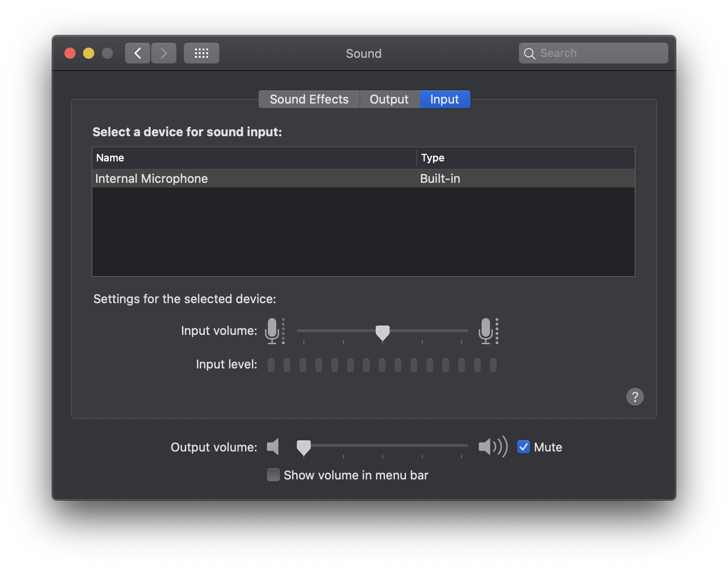Click the back navigation arrow
The width and height of the screenshot is (728, 569).
(x=138, y=53)
